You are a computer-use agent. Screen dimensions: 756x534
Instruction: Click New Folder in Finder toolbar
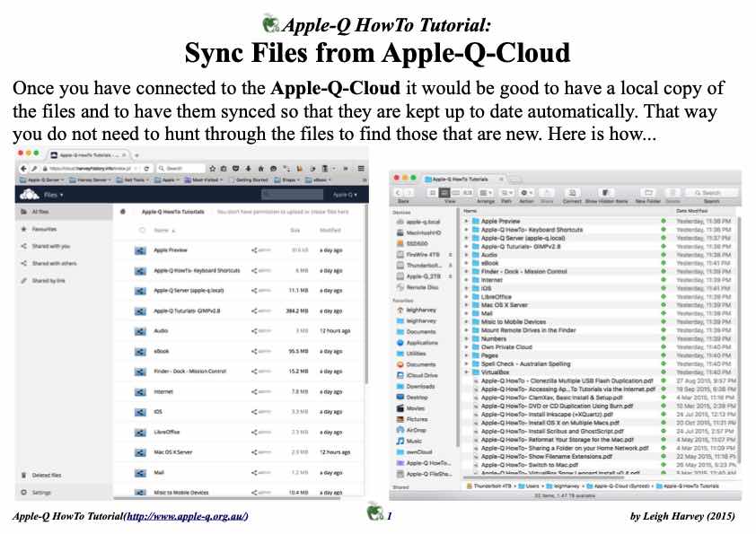click(x=648, y=193)
